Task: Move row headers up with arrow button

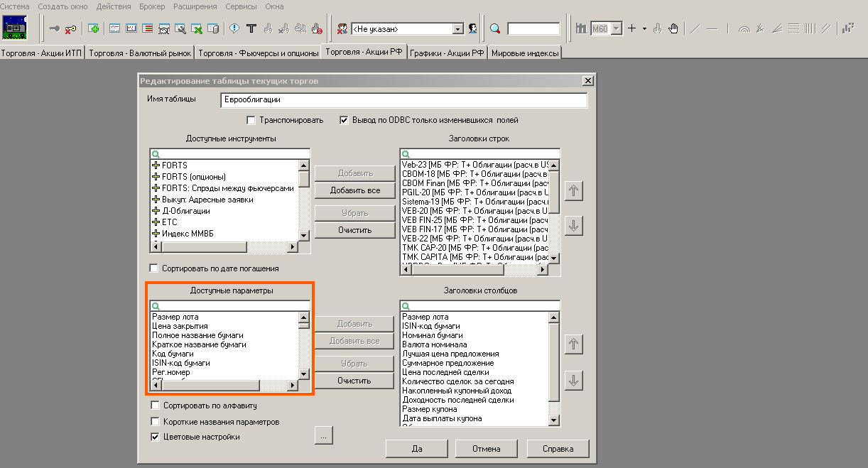Action: pos(574,191)
